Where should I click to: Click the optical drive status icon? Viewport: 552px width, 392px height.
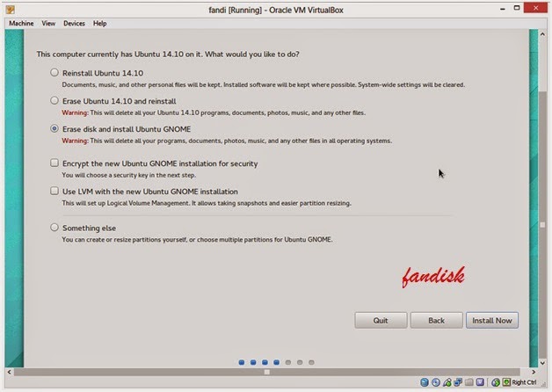tap(436, 382)
